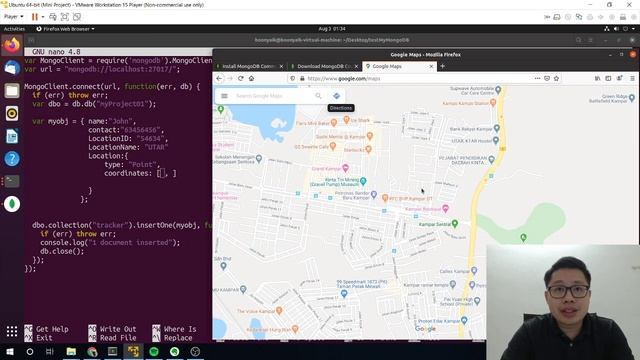The width and height of the screenshot is (640, 360).
Task: Click the terminal window search icon
Action: tap(578, 40)
